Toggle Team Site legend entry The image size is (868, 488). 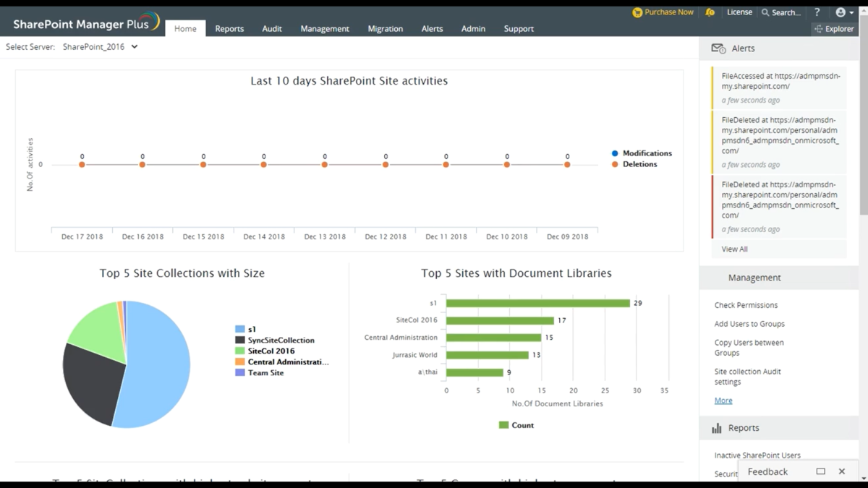point(260,372)
